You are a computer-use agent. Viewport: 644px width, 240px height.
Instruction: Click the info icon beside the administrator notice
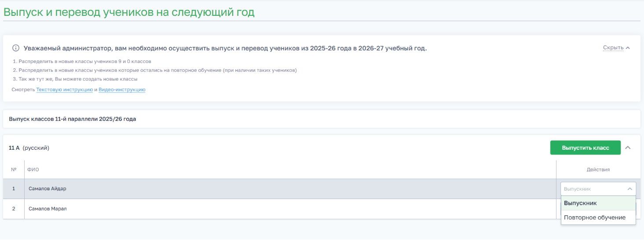[x=16, y=48]
